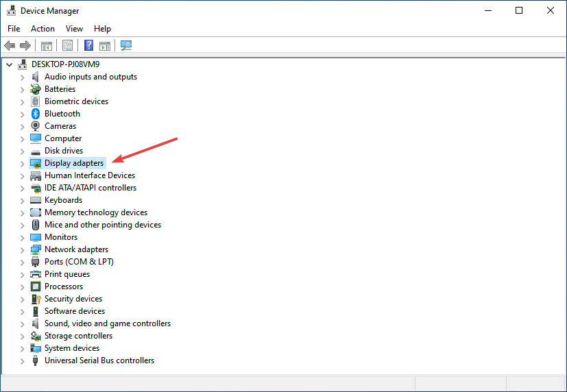Click the Network adapters icon
This screenshot has height=392, width=567.
coord(36,249)
